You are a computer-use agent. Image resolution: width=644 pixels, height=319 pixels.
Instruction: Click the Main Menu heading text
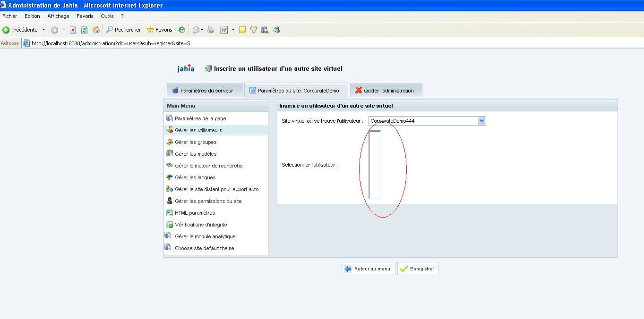click(181, 106)
